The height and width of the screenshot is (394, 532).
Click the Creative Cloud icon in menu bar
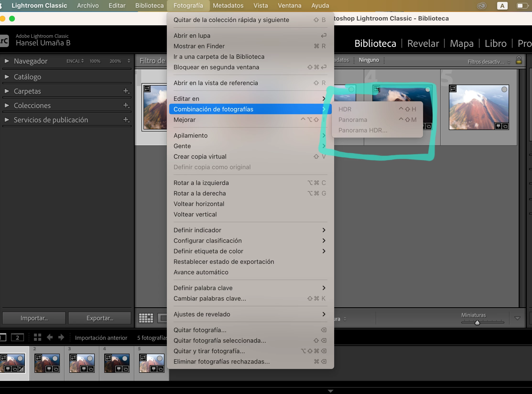click(481, 6)
